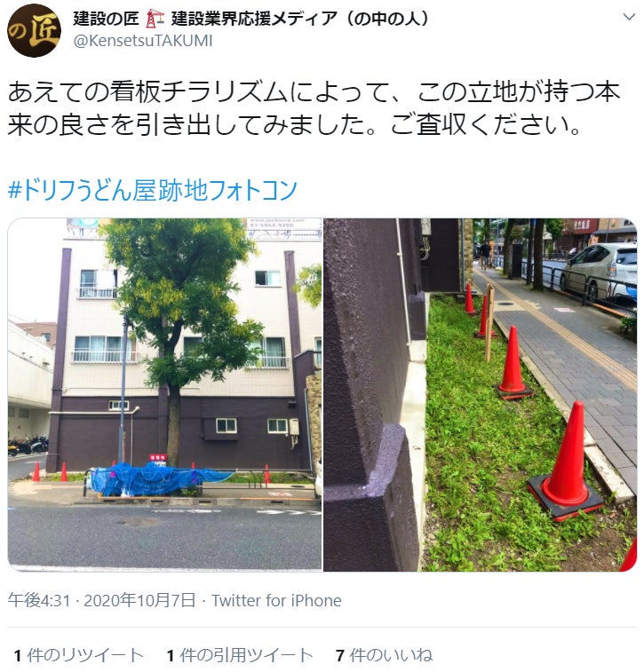Screen dimensions: 644x672
Task: Open the left photo of the building
Action: tap(164, 395)
